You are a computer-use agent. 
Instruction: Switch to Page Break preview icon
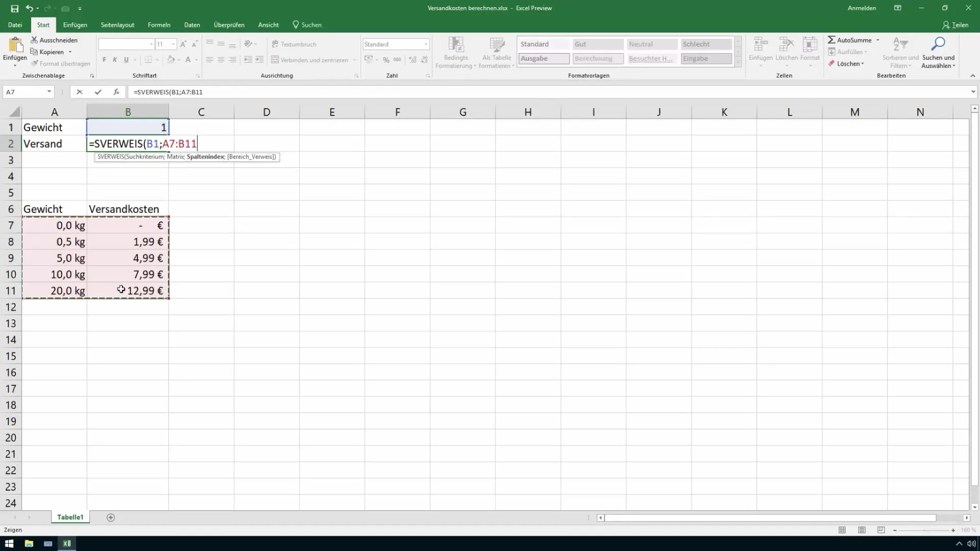[x=881, y=530]
